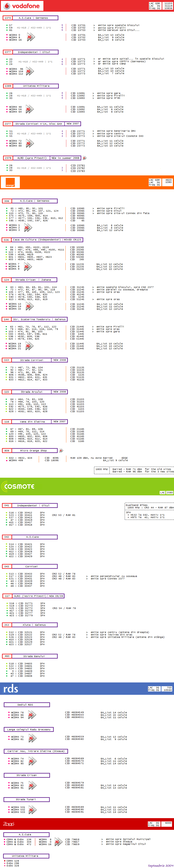The image size is (174, 868).
Task: Click the Orange LAC info box showing 4820
Action: pyautogui.click(x=161, y=182)
